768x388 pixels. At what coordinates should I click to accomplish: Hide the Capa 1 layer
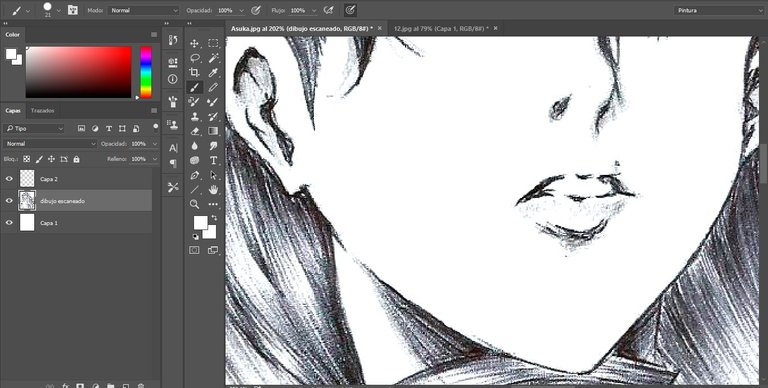(9, 223)
